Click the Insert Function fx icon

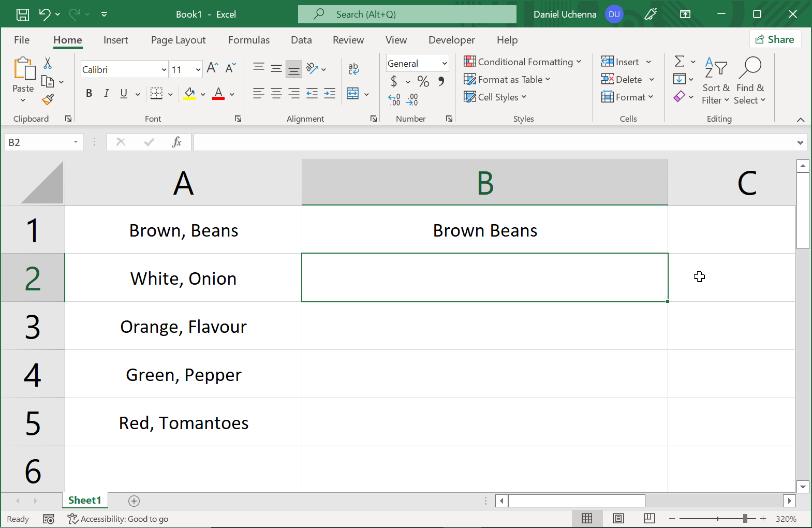tap(176, 142)
